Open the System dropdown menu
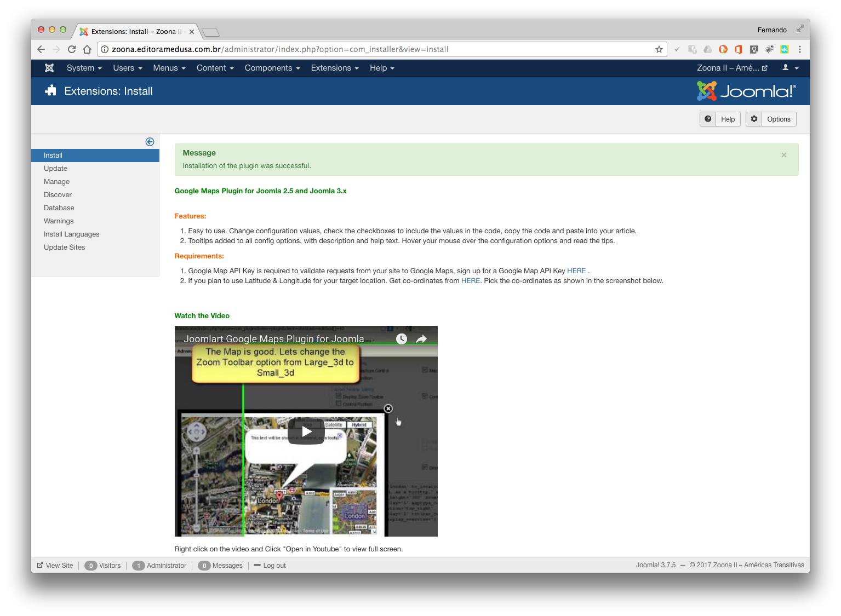The width and height of the screenshot is (841, 616). (x=84, y=68)
